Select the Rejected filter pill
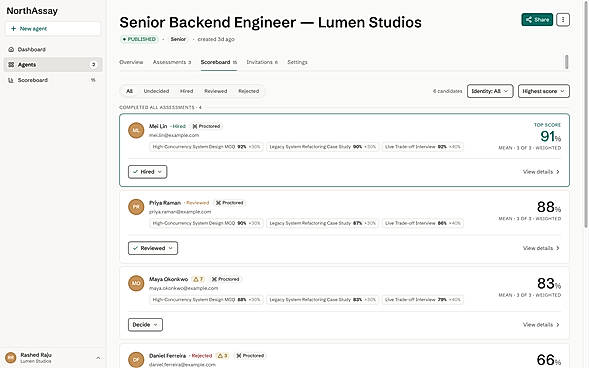This screenshot has height=368, width=589. click(x=248, y=91)
